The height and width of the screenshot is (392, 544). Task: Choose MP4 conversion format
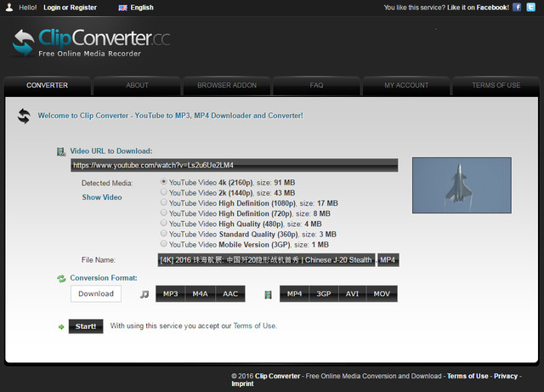pos(294,293)
